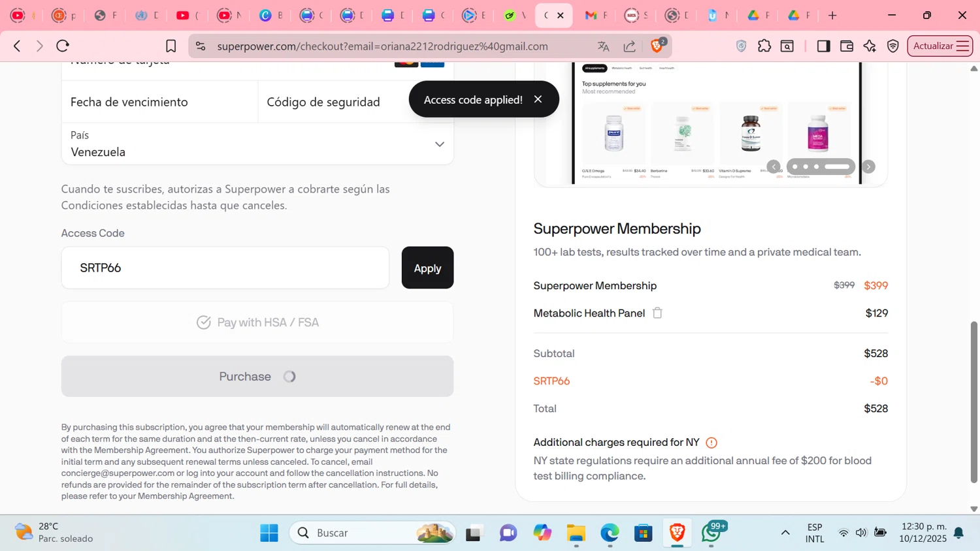The width and height of the screenshot is (980, 551).
Task: Toggle the browser sidebar panel icon
Action: click(x=823, y=46)
